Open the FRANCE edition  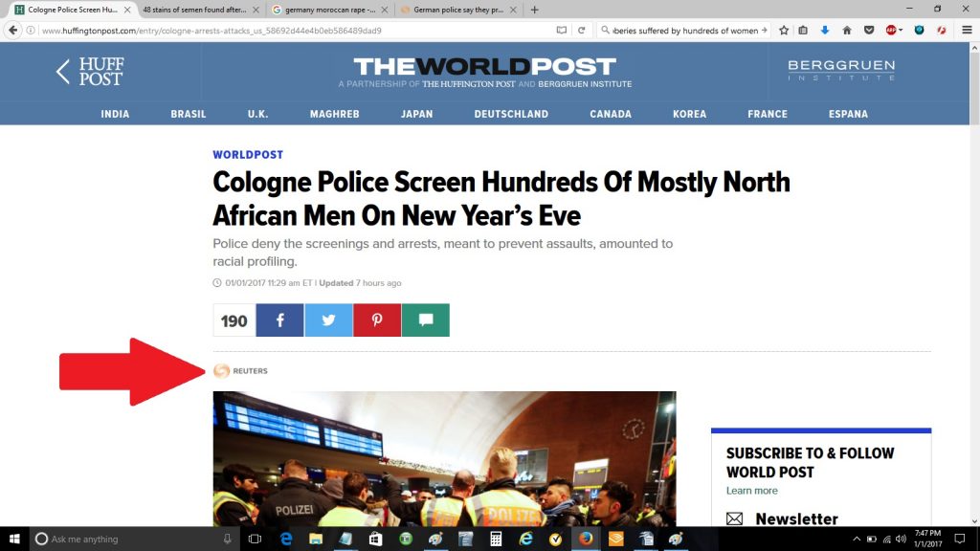[x=768, y=114]
